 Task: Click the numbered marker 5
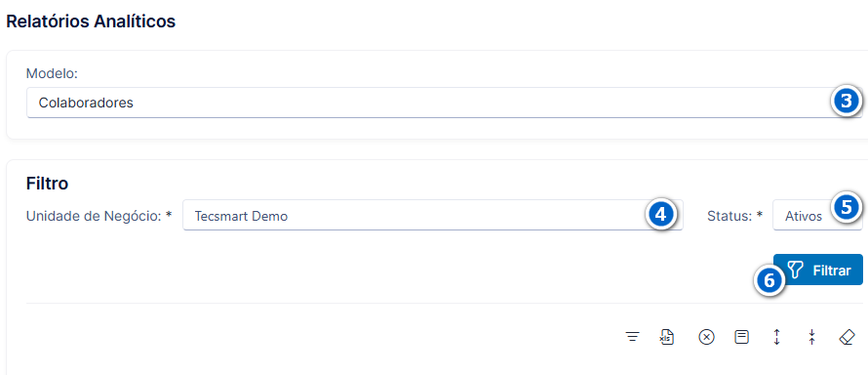(x=846, y=207)
